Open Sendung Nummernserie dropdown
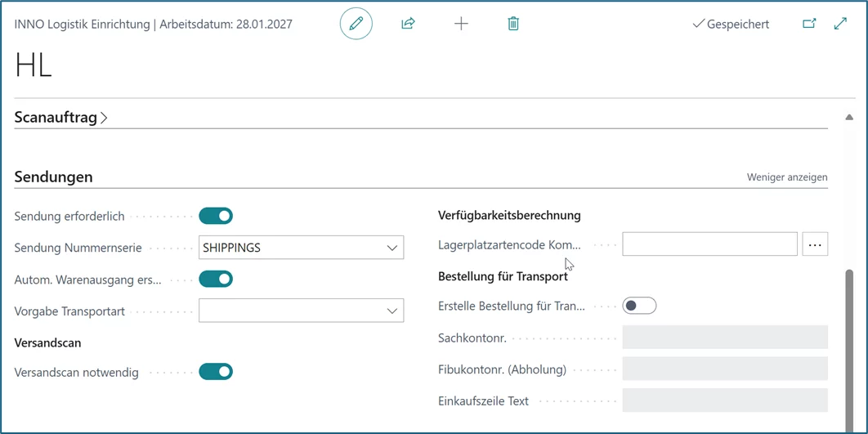The width and height of the screenshot is (868, 434). click(x=391, y=248)
